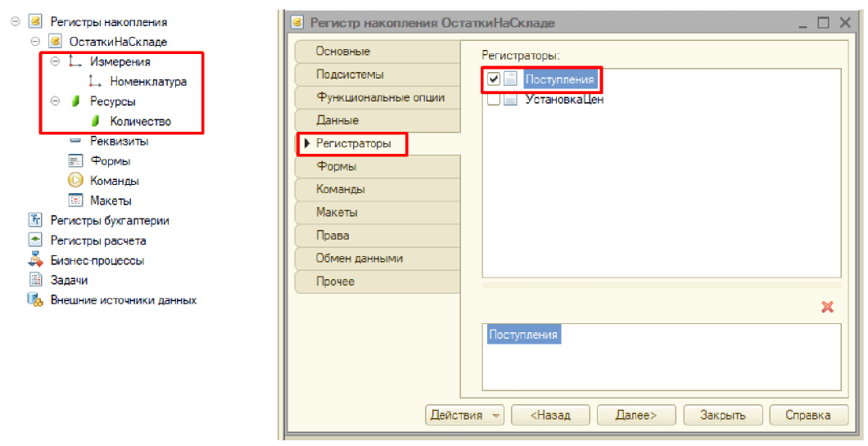Open the Данные tab
The height and width of the screenshot is (446, 868).
[x=377, y=120]
